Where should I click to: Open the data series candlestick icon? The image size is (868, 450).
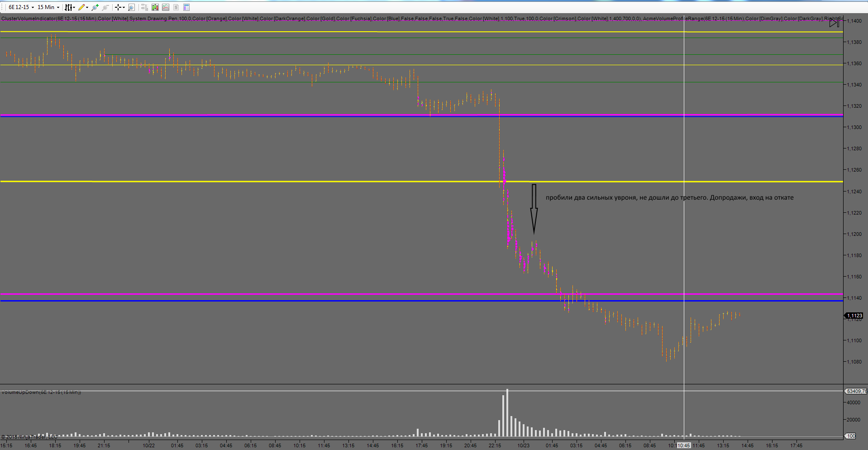[155, 7]
